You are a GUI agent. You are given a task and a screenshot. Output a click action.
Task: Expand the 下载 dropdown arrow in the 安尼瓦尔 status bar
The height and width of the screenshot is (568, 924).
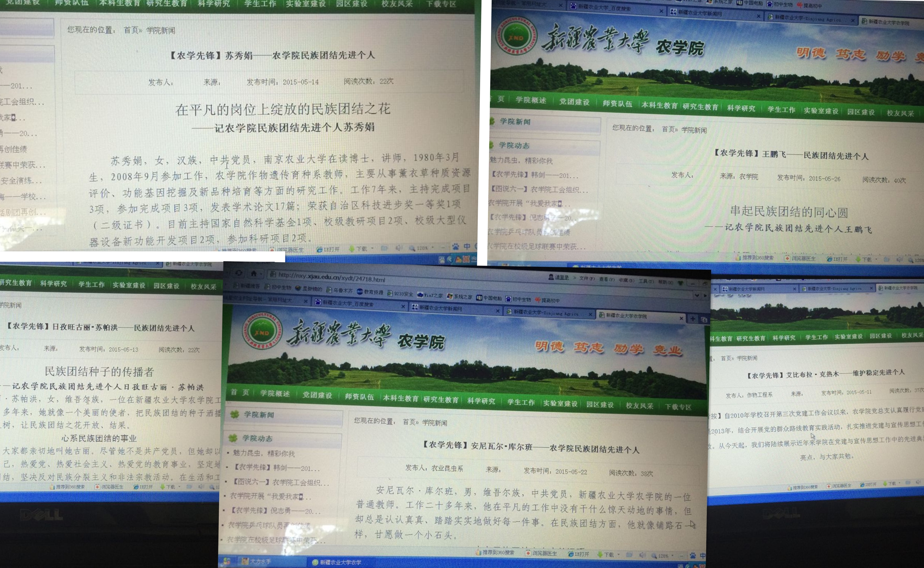(x=619, y=554)
